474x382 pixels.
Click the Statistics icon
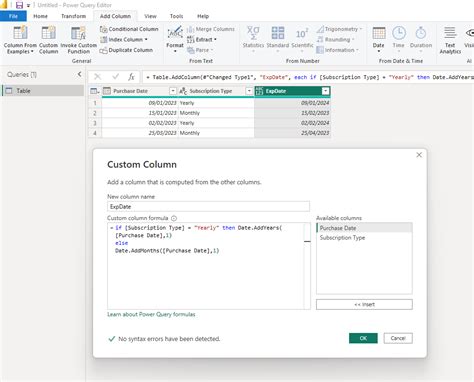coord(253,33)
